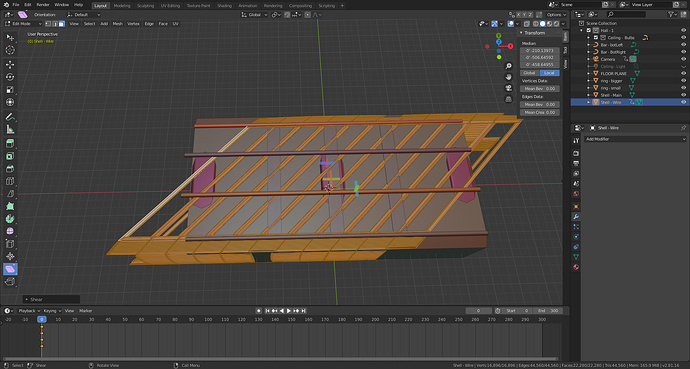Select the Poly Build tool
The image size is (690, 369).
point(10,206)
